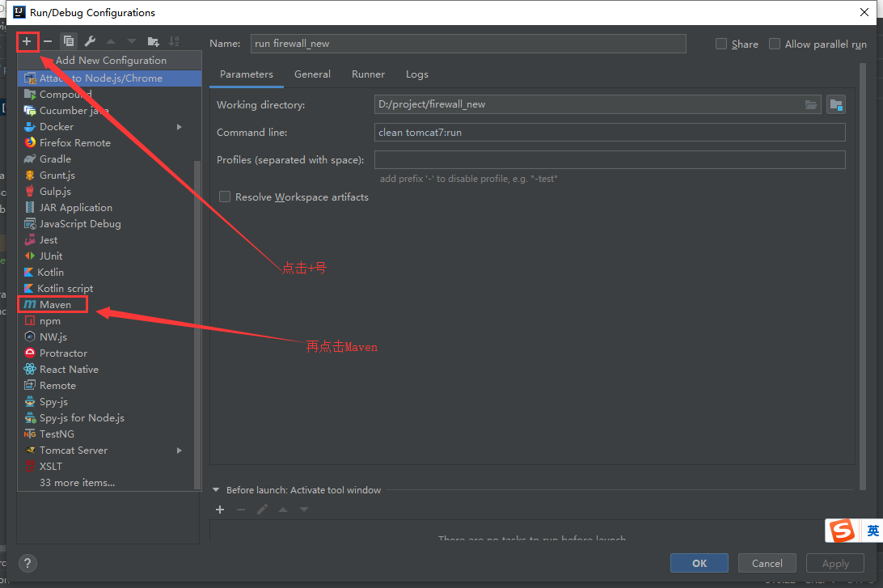Click the Remove Configuration minus icon

coord(48,41)
